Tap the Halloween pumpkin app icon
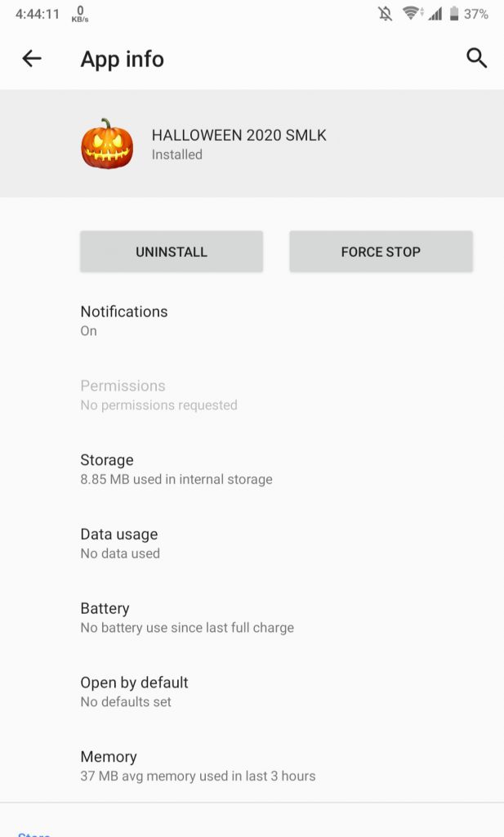Viewport: 504px width, 837px height. click(x=107, y=144)
